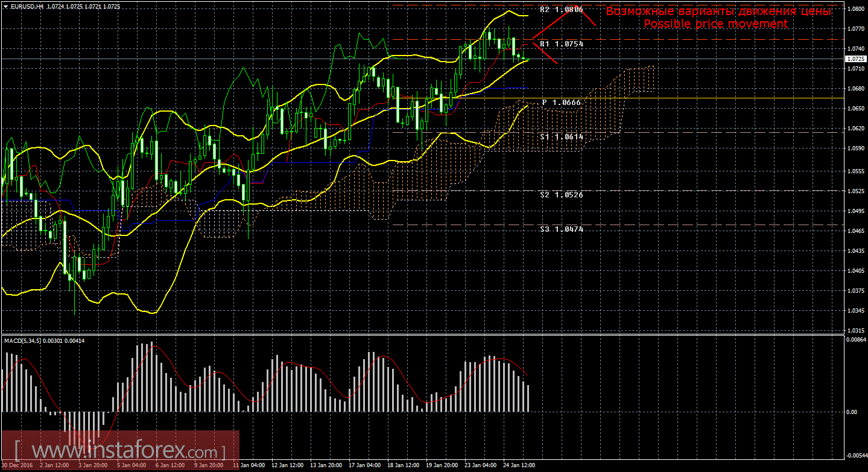Click the 1.0590 price axis label
The height and width of the screenshot is (472, 868).
[x=855, y=148]
